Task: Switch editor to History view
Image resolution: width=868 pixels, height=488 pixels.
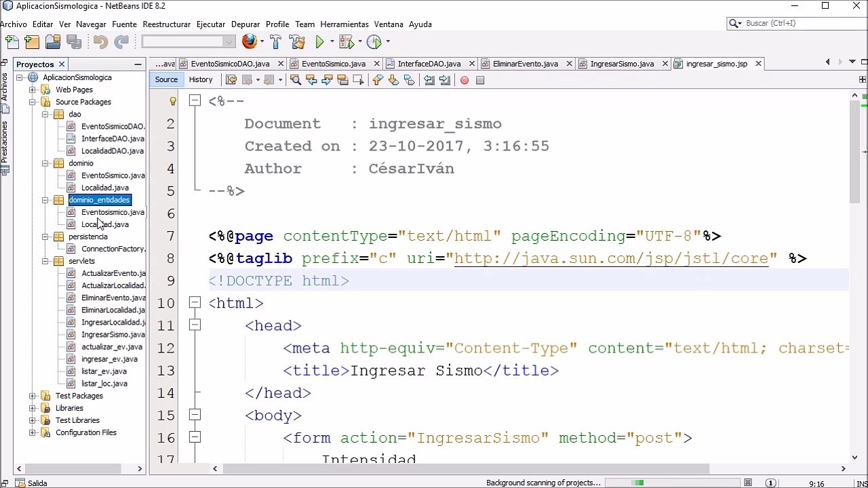Action: pyautogui.click(x=201, y=79)
